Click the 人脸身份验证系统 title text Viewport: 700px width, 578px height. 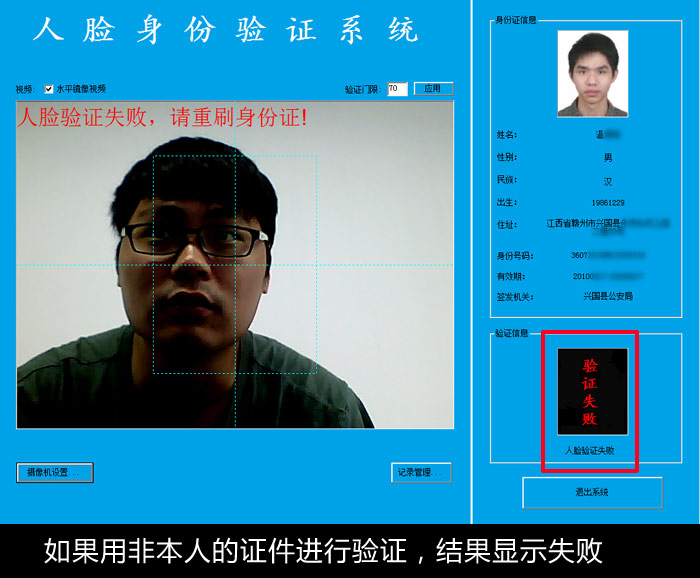click(225, 30)
